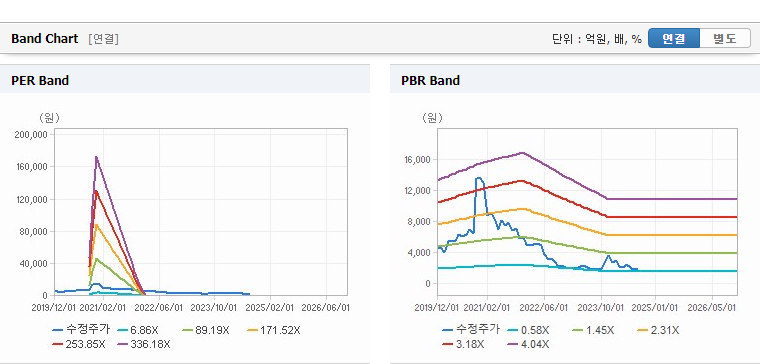Image resolution: width=760 pixels, height=364 pixels.
Task: Toggle 6.86X series in PER legend
Action: pyautogui.click(x=138, y=330)
